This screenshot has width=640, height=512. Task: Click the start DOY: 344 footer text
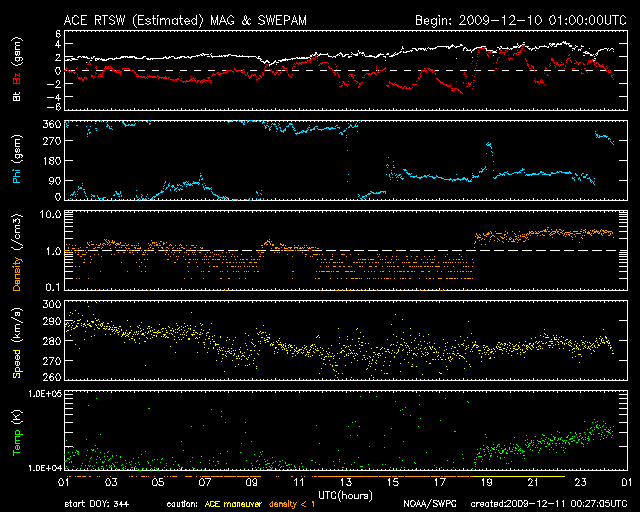pos(97,504)
